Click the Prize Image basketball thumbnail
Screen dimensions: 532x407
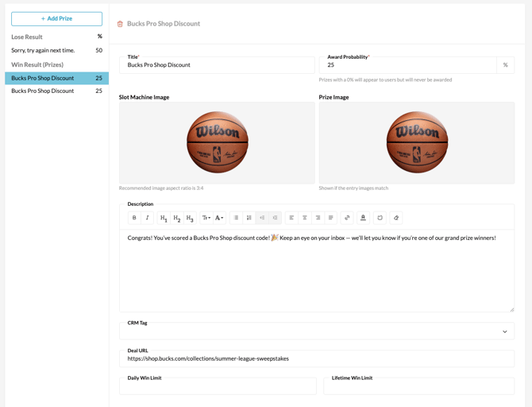417,142
